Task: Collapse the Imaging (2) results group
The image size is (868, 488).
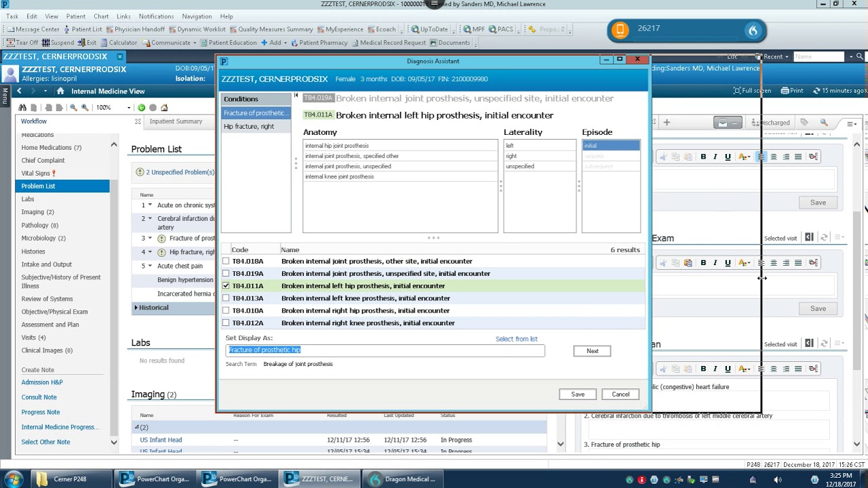Action: (x=136, y=427)
